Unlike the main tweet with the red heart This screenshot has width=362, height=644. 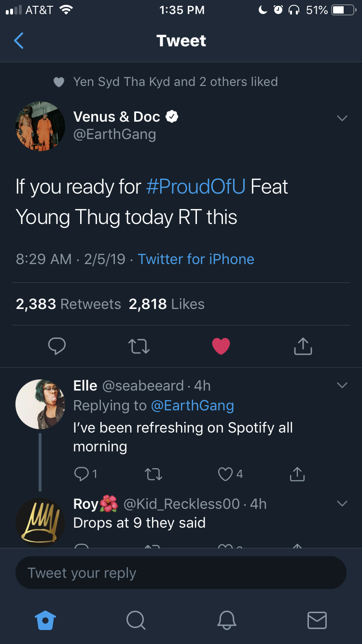(221, 346)
